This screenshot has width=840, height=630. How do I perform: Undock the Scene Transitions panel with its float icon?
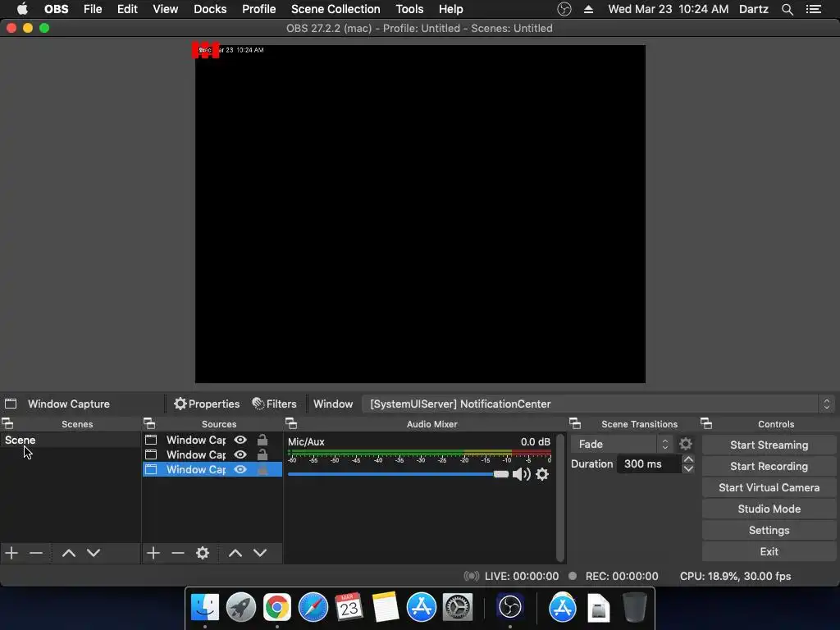point(575,424)
